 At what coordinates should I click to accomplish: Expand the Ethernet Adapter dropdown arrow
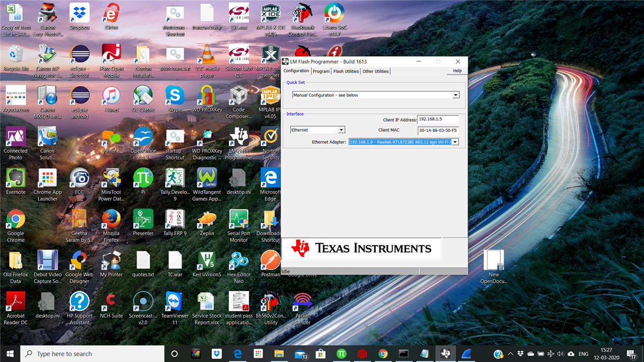point(455,142)
